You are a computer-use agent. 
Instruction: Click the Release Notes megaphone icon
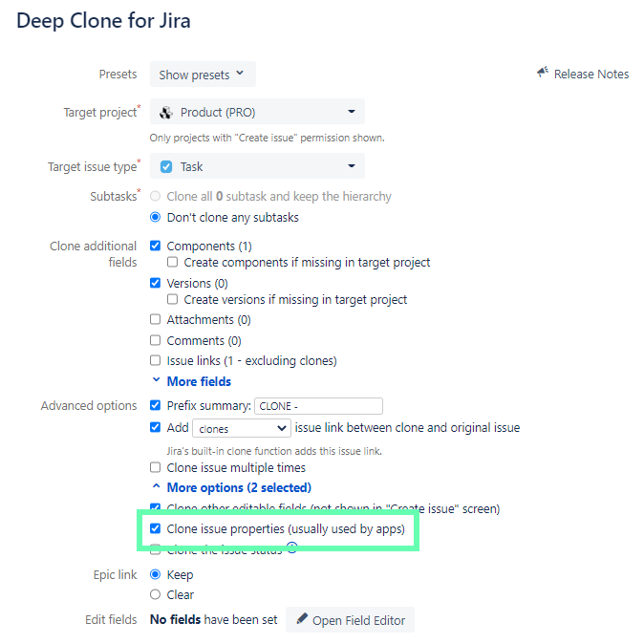[543, 73]
